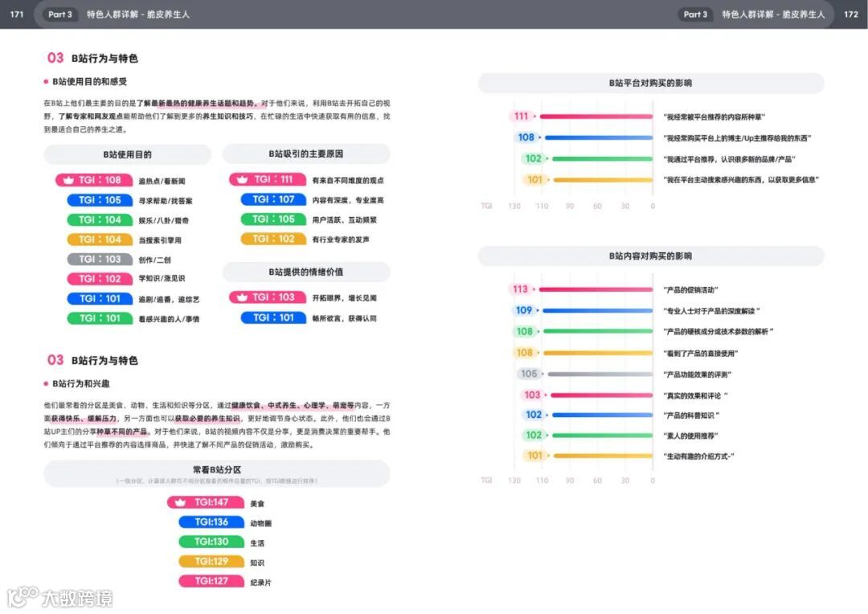Click the pink TGI:127 badge for 纪录片
The width and height of the screenshot is (868, 614).
(x=211, y=581)
